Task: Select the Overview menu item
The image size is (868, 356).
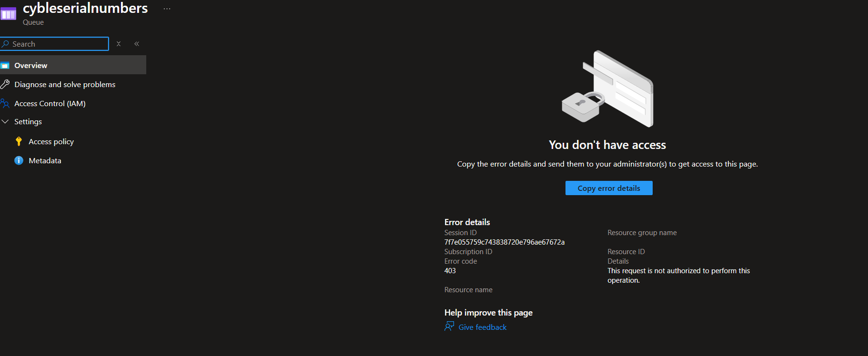Action: tap(73, 65)
